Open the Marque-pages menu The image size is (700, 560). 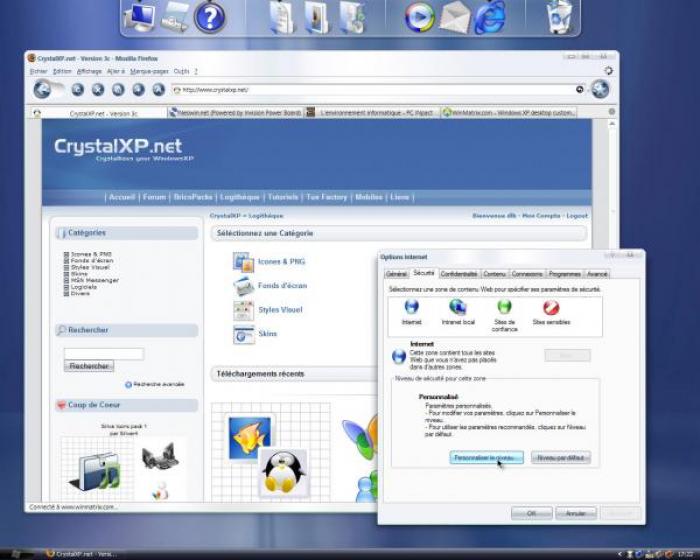150,71
